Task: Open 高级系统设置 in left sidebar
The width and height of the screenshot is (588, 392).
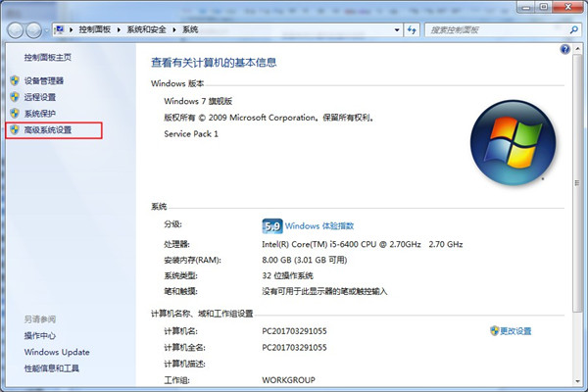Action: (x=48, y=129)
